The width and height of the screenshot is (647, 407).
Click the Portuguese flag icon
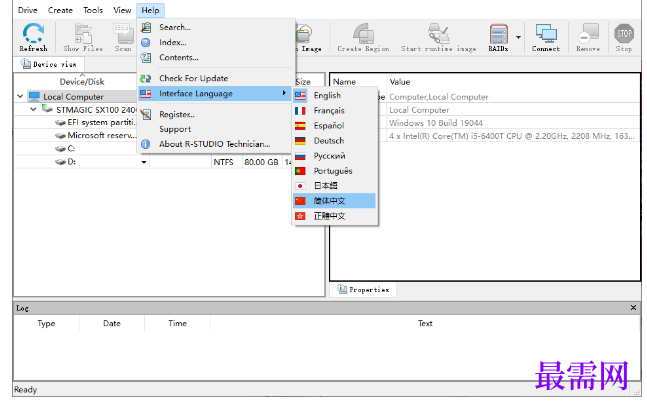point(300,171)
